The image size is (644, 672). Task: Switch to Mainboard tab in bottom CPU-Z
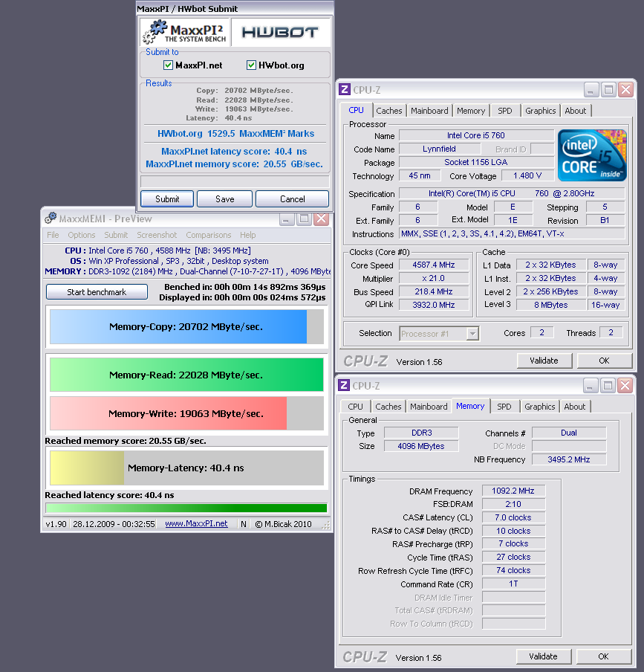pyautogui.click(x=429, y=407)
